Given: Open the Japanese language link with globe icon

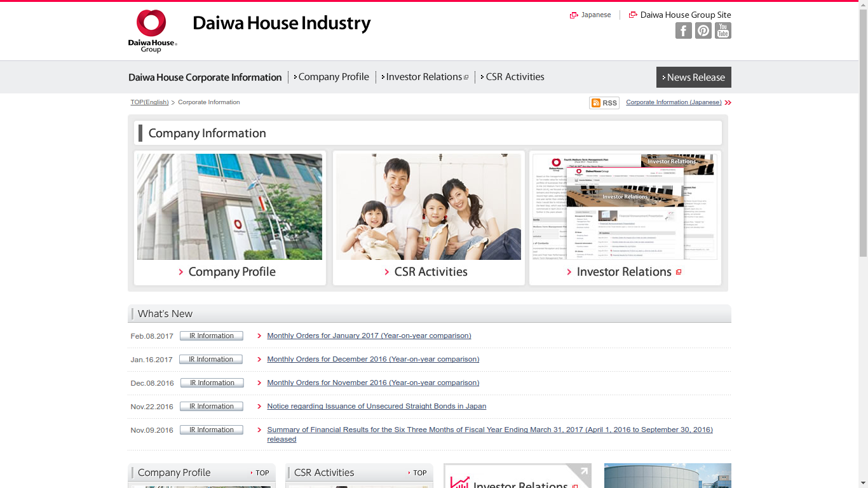Looking at the screenshot, I should tap(590, 14).
